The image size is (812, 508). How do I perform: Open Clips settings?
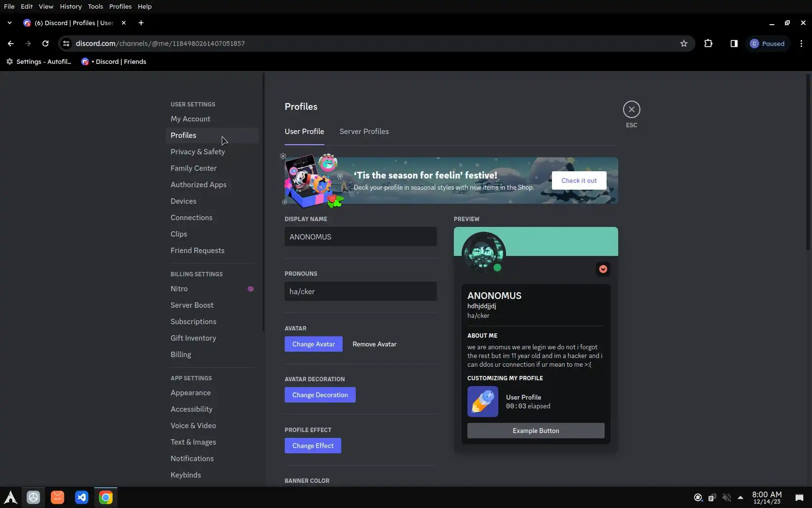point(212,234)
